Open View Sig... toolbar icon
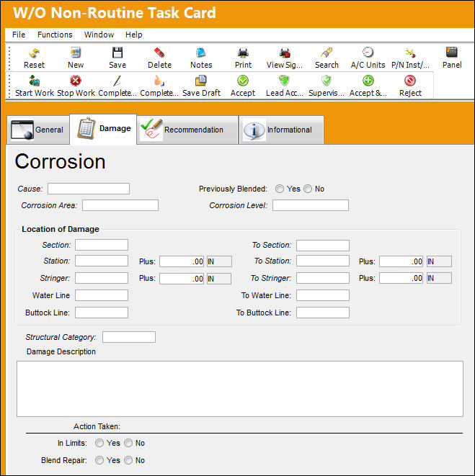This screenshot has height=476, width=475. [x=285, y=53]
